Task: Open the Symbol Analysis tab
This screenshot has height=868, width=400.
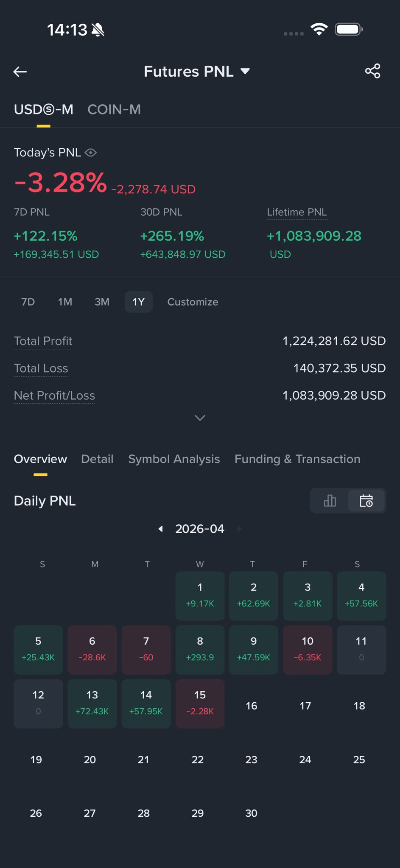Action: coord(174,459)
